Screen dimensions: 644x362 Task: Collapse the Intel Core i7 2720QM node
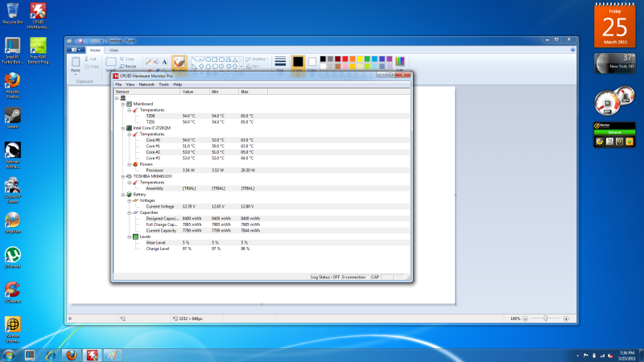[123, 128]
